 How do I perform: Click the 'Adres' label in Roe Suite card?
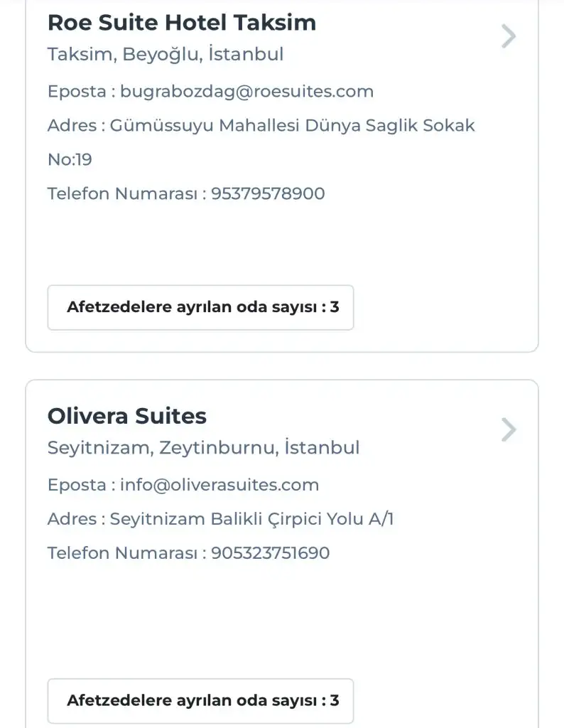(71, 126)
